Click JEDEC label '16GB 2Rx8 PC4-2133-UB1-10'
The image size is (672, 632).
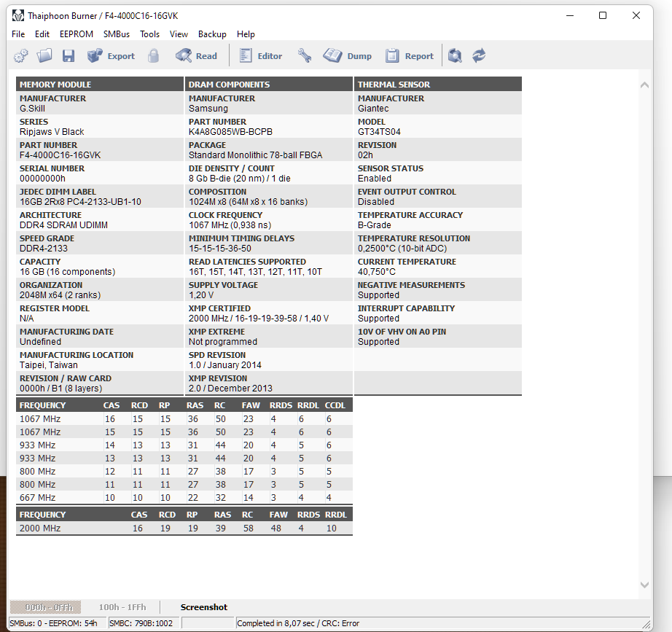tap(80, 201)
